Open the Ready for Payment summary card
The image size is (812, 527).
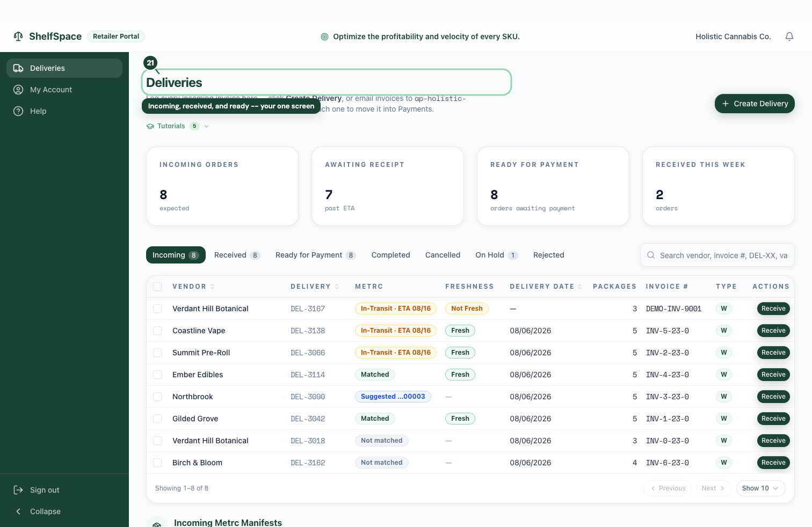click(553, 186)
